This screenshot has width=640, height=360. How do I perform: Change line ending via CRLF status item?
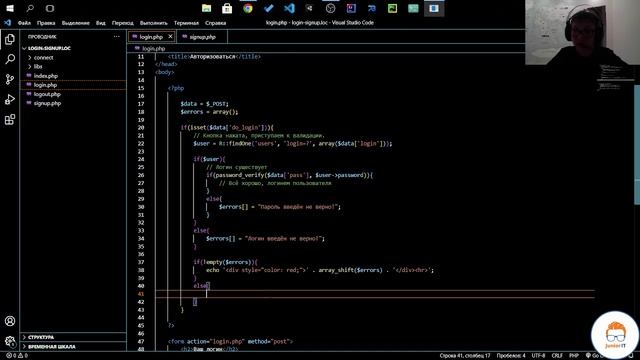(x=557, y=356)
